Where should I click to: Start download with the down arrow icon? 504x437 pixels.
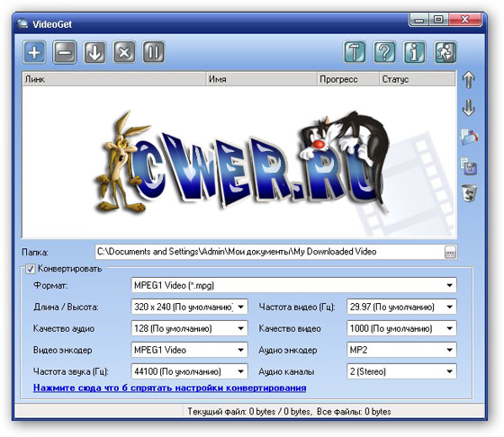point(94,52)
